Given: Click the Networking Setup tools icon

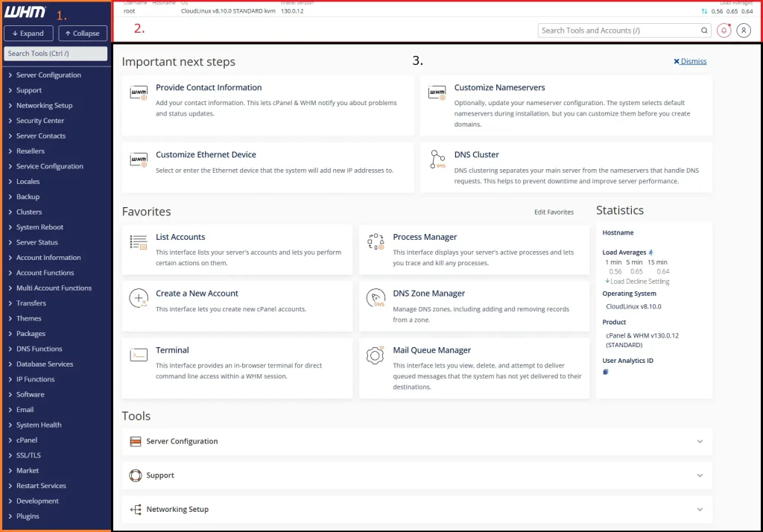Looking at the screenshot, I should (x=136, y=510).
